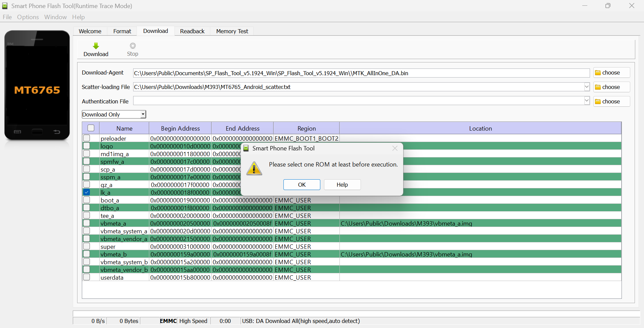Click the vbmeta_system_a row name

click(124, 231)
